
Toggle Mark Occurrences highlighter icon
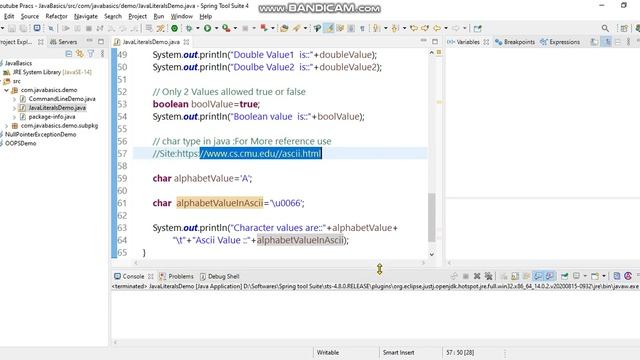coord(329,28)
